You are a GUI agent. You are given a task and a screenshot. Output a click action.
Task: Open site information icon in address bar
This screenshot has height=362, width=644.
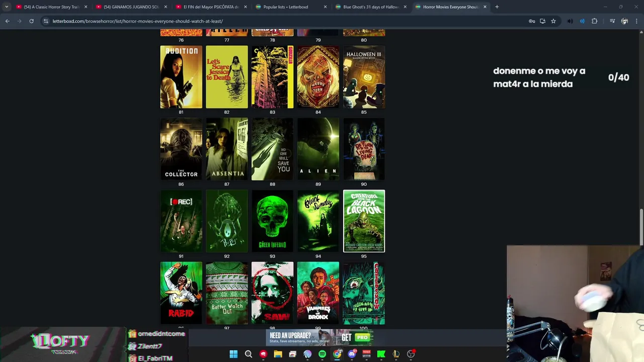pos(46,21)
